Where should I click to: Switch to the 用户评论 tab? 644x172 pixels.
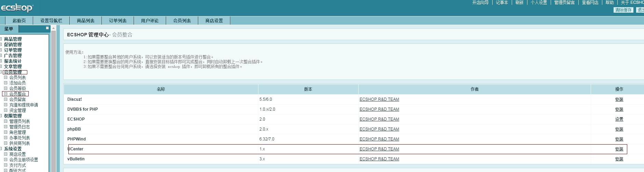click(150, 21)
